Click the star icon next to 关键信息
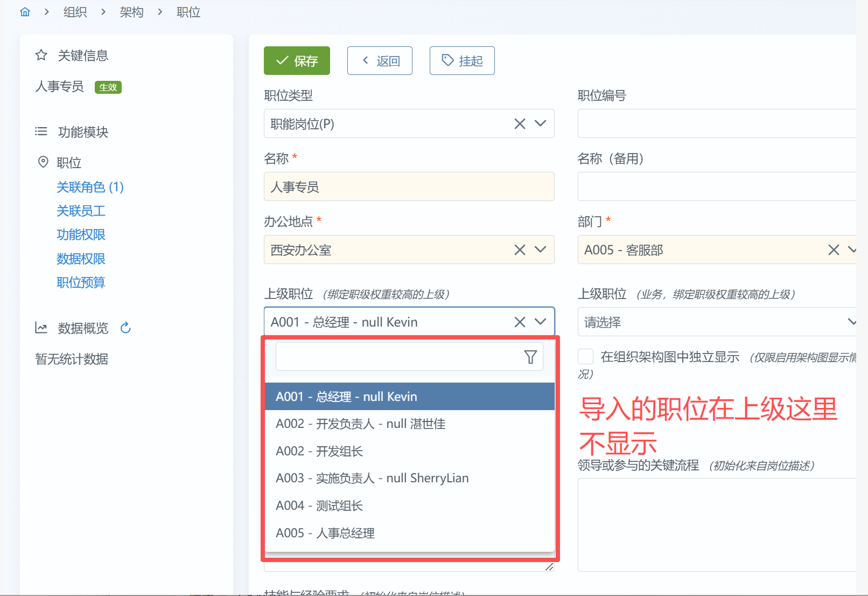 41,56
